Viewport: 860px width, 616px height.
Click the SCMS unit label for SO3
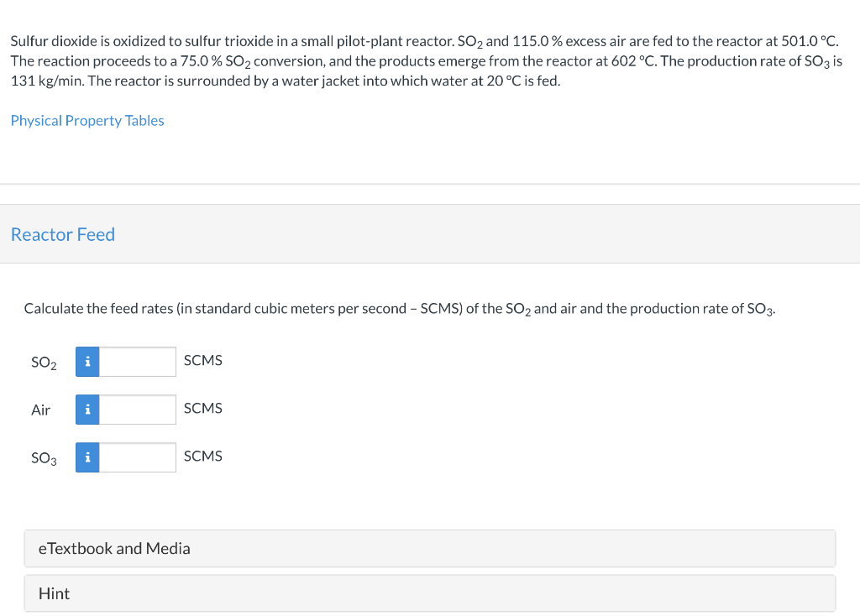pyautogui.click(x=202, y=456)
